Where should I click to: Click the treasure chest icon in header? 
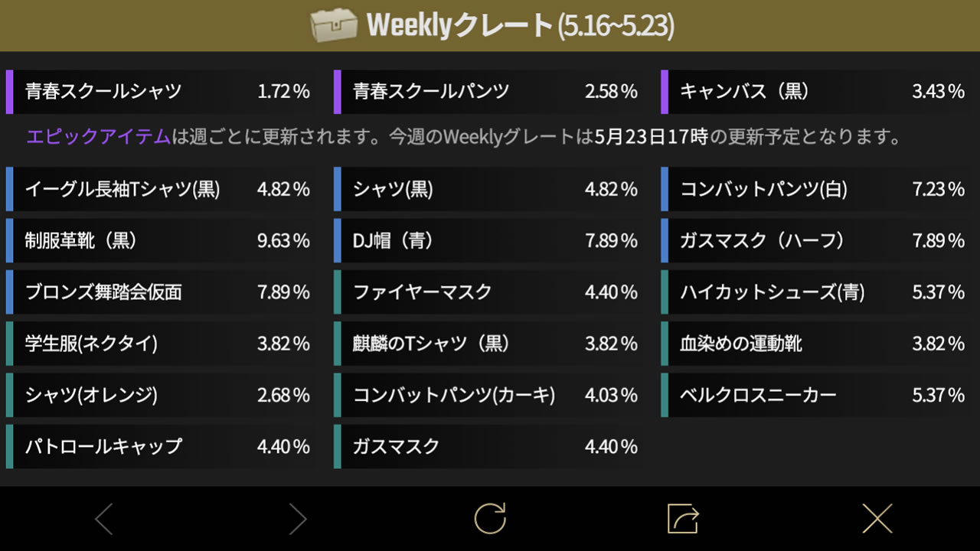[333, 25]
